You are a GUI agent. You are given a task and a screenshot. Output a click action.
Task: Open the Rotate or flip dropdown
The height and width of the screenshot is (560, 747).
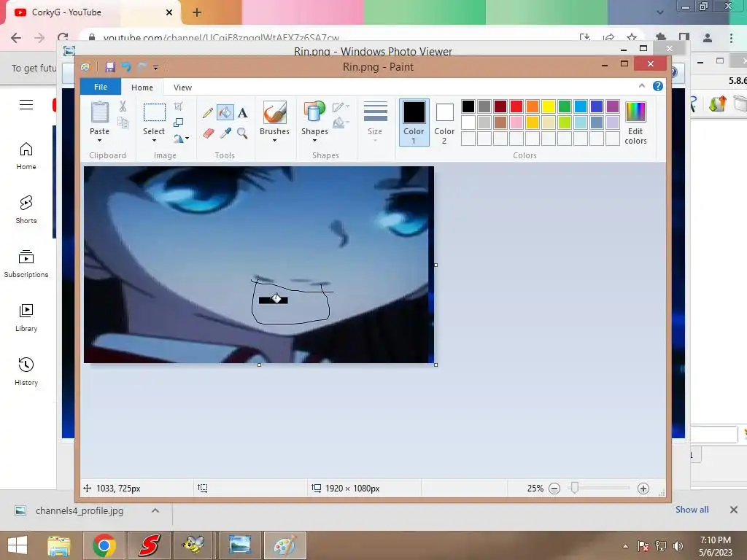pos(181,139)
